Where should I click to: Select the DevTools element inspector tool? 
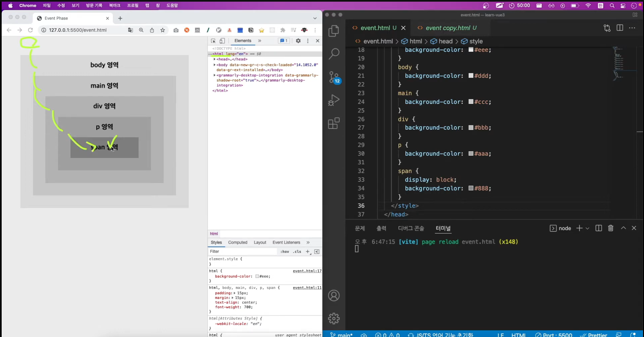tap(213, 41)
